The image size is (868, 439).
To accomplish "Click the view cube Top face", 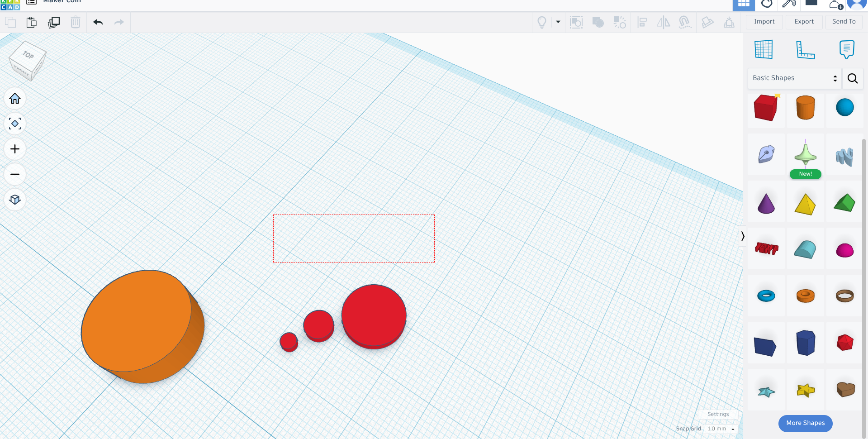I will (28, 55).
